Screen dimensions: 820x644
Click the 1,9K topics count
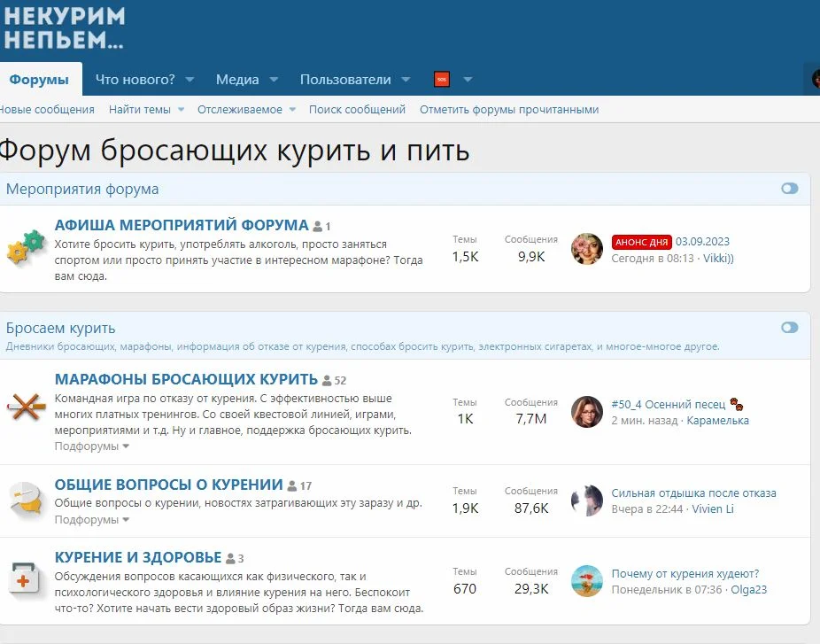pos(465,508)
